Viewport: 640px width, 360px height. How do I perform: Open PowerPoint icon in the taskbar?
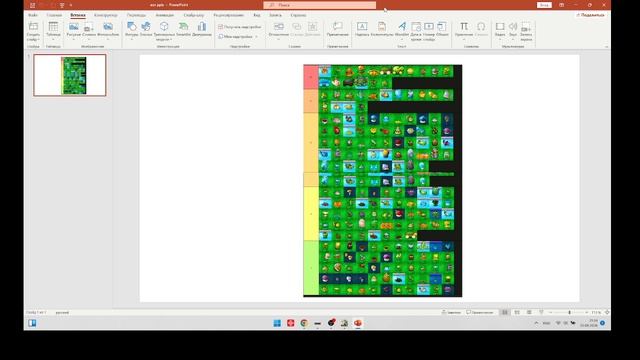click(x=358, y=323)
